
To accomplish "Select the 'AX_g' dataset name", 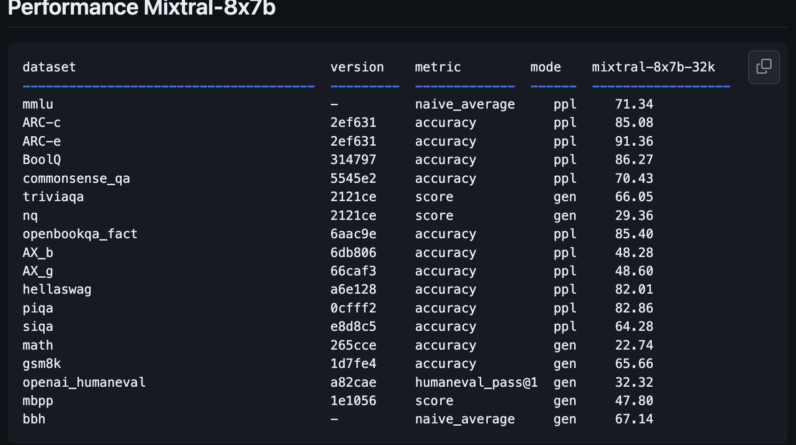I will pos(38,271).
